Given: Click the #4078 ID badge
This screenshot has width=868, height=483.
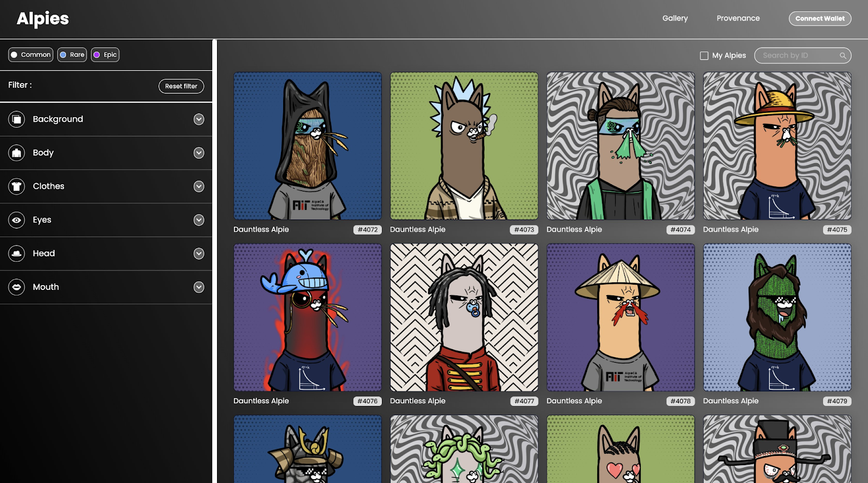Looking at the screenshot, I should click(681, 401).
